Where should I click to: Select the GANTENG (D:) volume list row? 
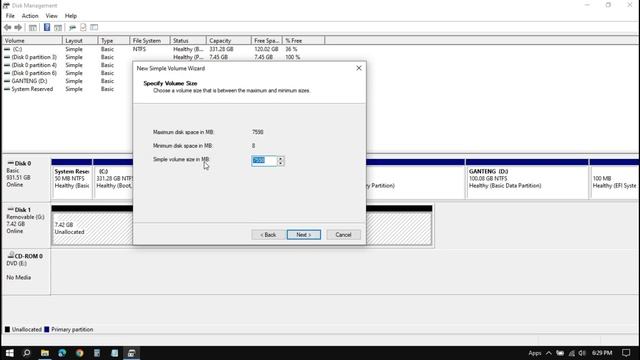[68, 81]
